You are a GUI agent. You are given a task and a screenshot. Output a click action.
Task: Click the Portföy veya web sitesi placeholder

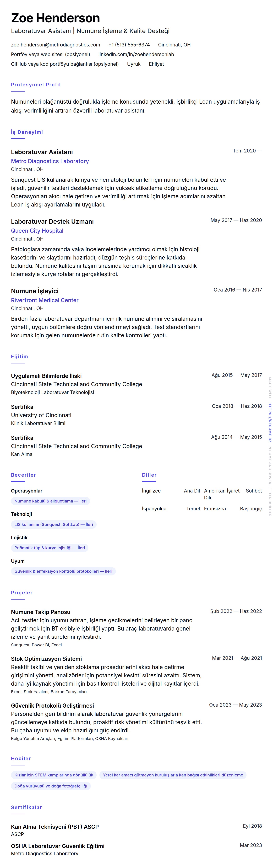click(x=51, y=54)
